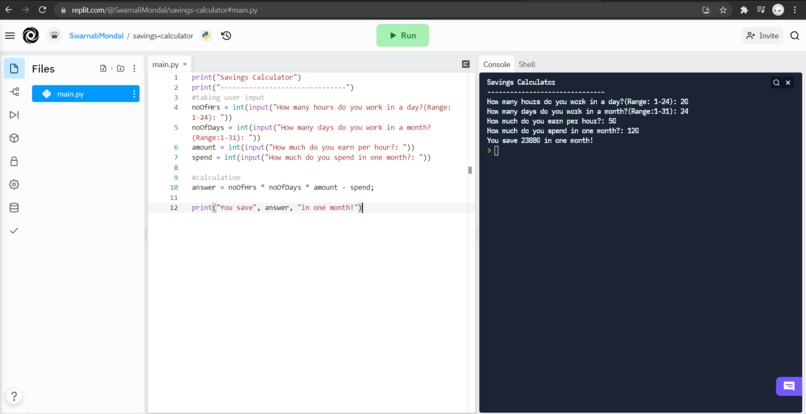
Task: Search within the console output
Action: [776, 82]
